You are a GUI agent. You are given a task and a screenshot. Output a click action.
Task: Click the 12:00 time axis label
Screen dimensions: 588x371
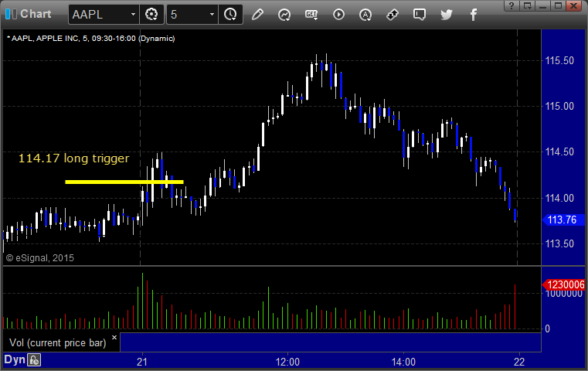click(287, 362)
